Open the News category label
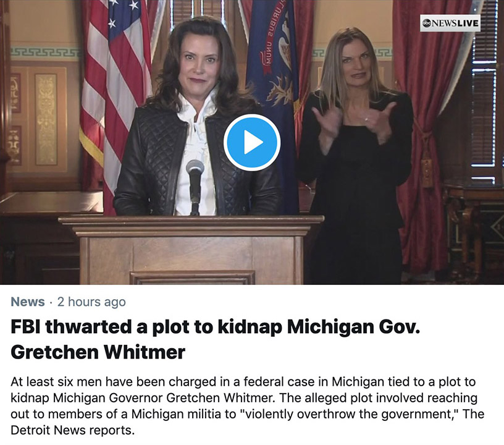The width and height of the screenshot is (504, 445). point(28,302)
